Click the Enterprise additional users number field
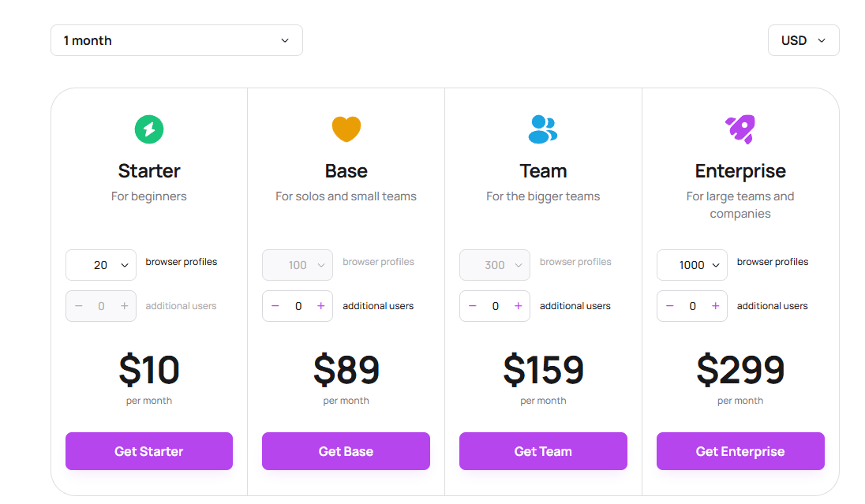865x504 pixels. click(692, 306)
